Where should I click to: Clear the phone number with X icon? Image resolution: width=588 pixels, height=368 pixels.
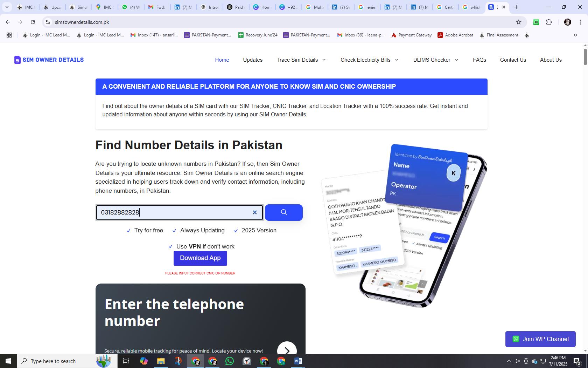[255, 212]
